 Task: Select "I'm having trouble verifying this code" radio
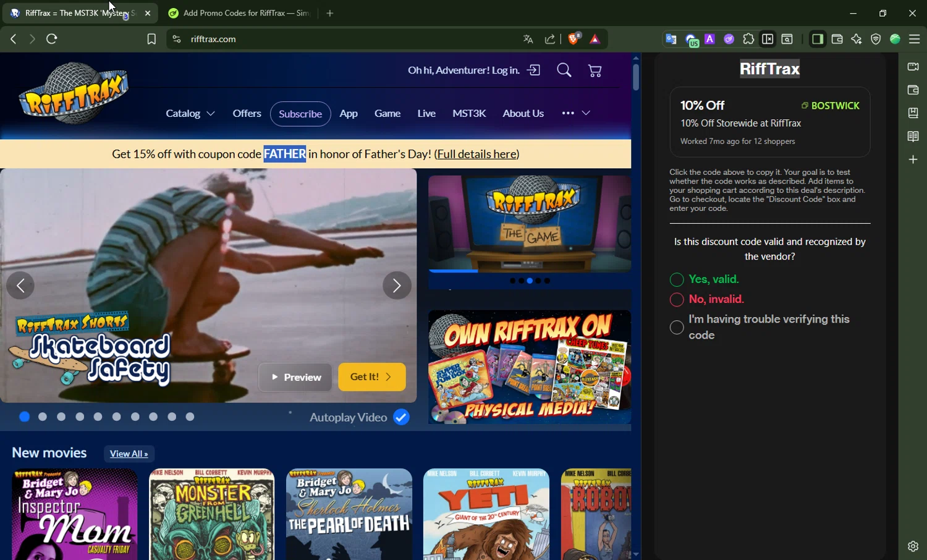[677, 327]
